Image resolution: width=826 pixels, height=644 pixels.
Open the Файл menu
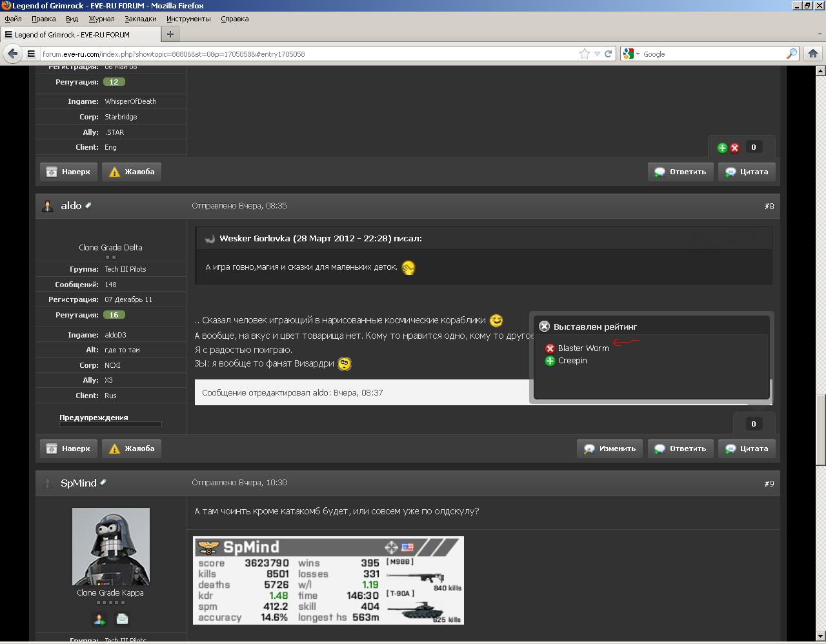[x=13, y=19]
